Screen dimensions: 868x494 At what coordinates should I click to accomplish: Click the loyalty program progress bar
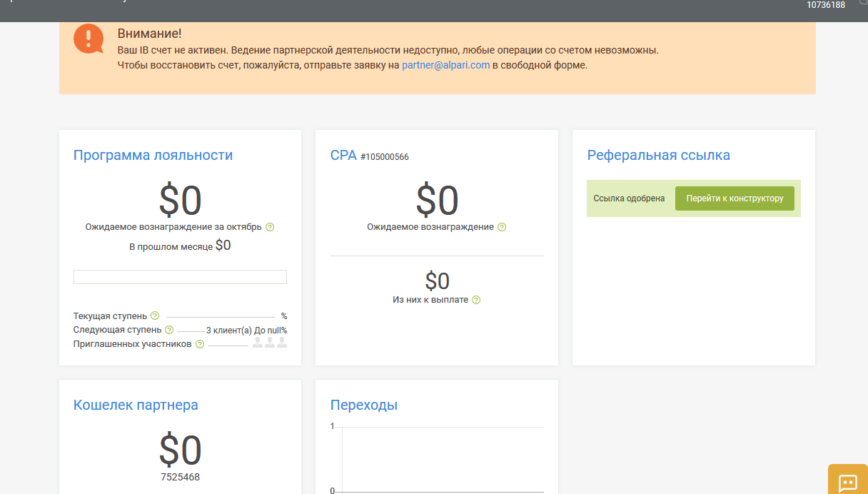point(180,277)
